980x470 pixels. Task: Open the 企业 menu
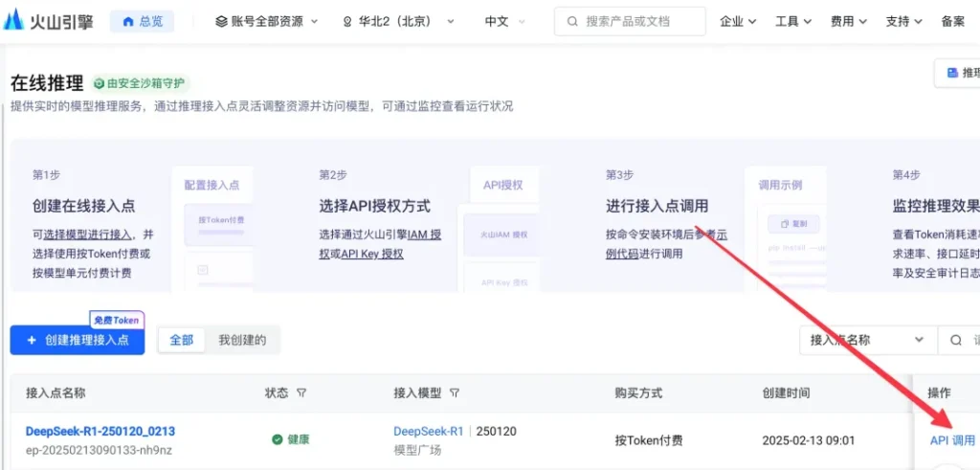[738, 21]
